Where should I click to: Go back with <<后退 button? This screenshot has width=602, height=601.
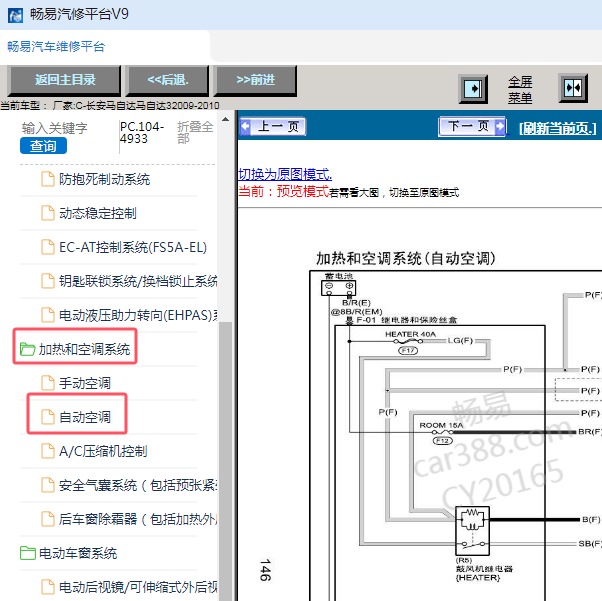click(x=168, y=80)
